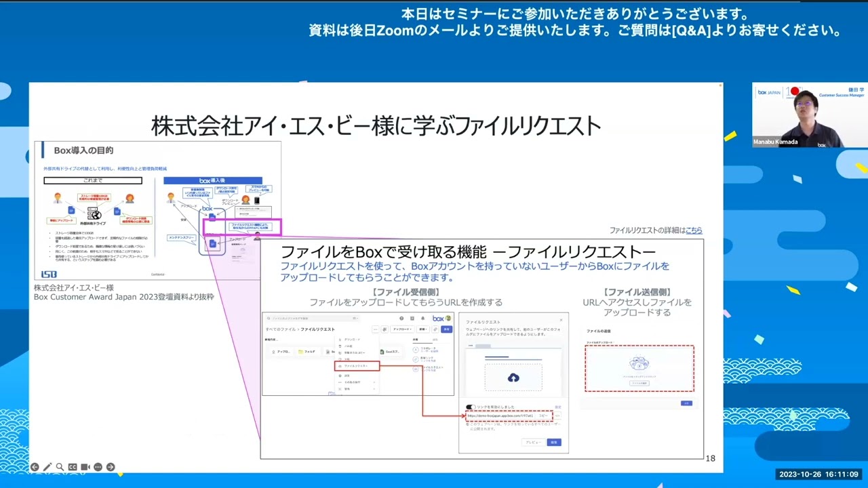The image size is (868, 488).
Task: Toggle the リンクを有効にしました switch
Action: pos(471,407)
